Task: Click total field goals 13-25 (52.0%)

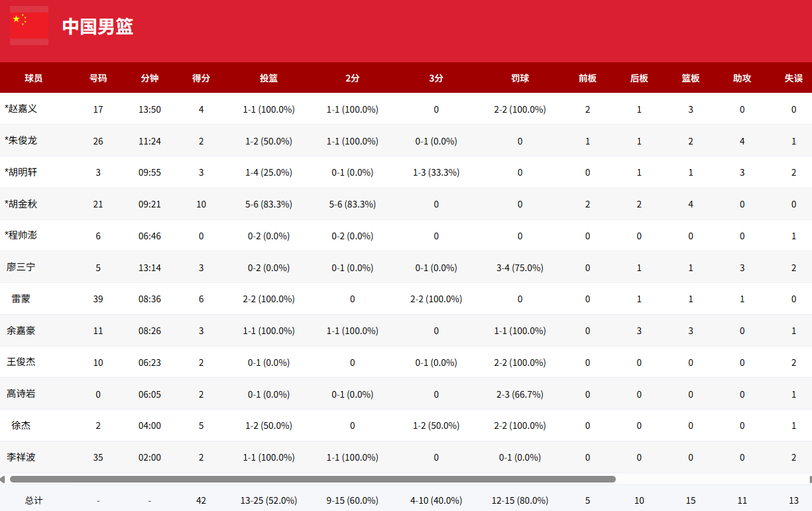Action: [x=269, y=500]
